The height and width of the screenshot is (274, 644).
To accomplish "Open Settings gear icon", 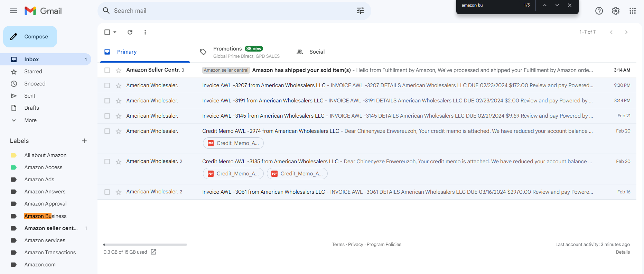I will [x=616, y=11].
